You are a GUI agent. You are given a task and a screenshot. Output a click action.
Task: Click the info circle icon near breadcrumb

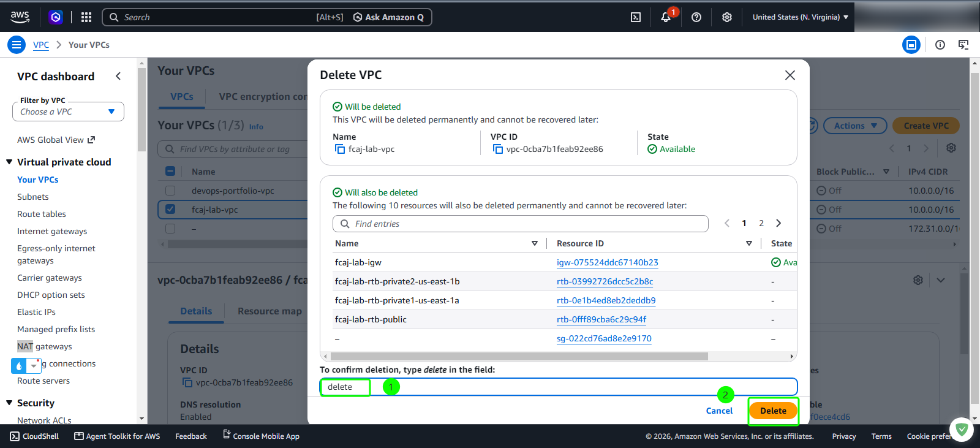[940, 45]
